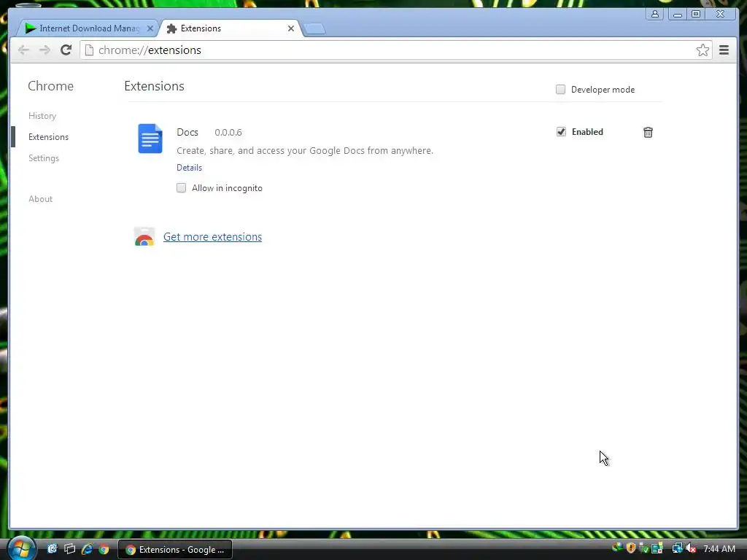Select Extensions in the sidebar
The image size is (747, 560).
point(49,137)
